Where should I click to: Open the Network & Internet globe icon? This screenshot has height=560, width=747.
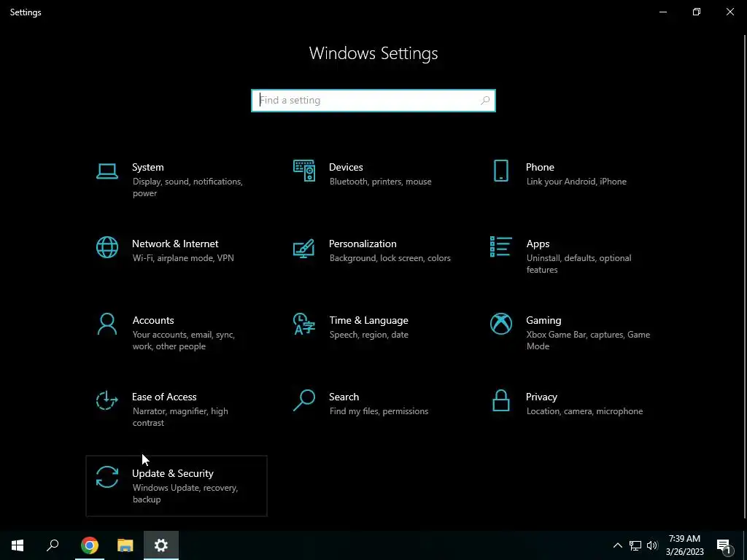[x=107, y=247]
